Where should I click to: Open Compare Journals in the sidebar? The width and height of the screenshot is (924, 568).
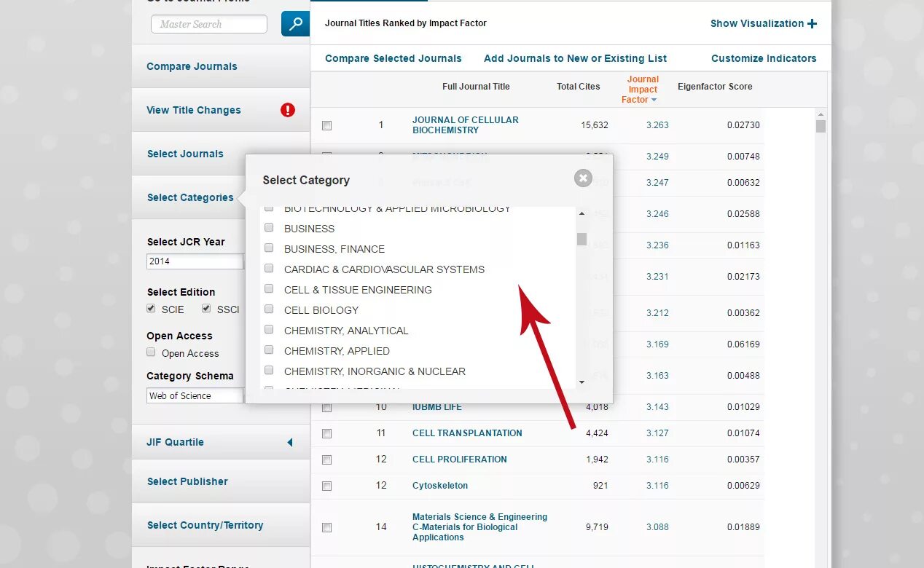[192, 66]
